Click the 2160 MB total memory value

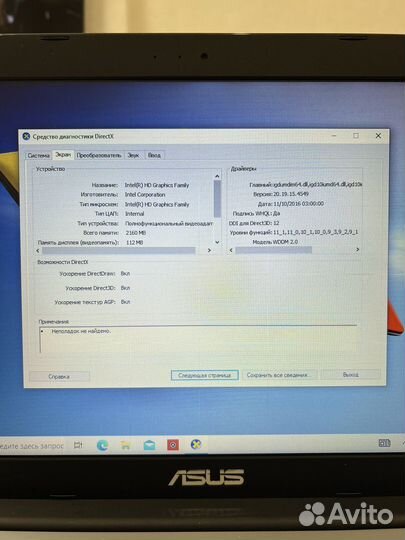coord(136,233)
